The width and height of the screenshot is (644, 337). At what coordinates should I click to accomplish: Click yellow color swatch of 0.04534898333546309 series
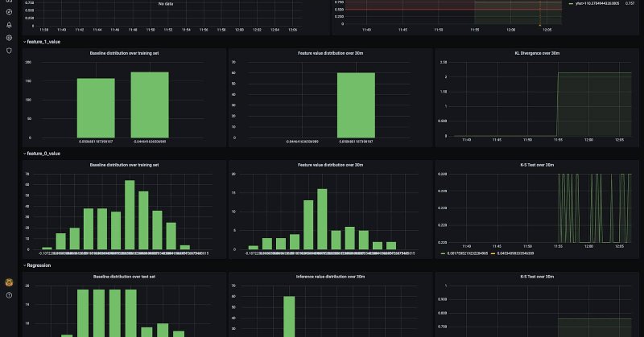pos(493,253)
